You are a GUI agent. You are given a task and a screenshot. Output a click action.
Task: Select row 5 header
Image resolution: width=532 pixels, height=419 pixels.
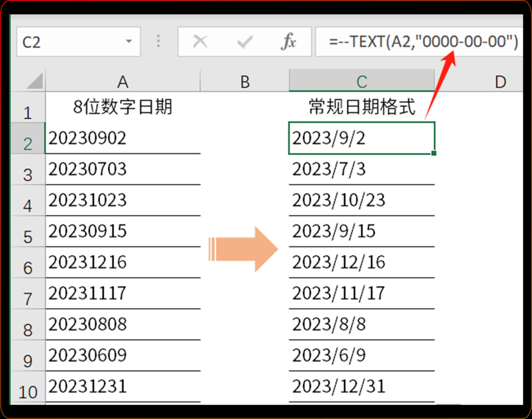28,232
